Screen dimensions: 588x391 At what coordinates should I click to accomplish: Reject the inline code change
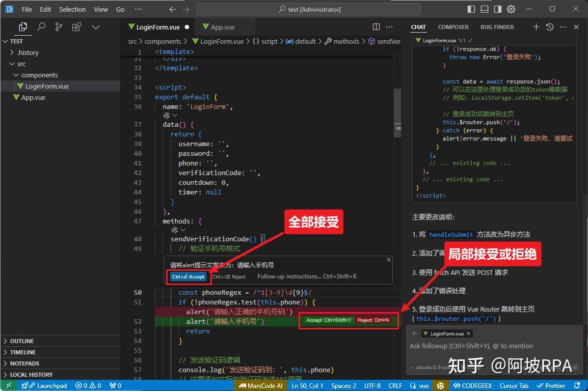click(x=373, y=320)
